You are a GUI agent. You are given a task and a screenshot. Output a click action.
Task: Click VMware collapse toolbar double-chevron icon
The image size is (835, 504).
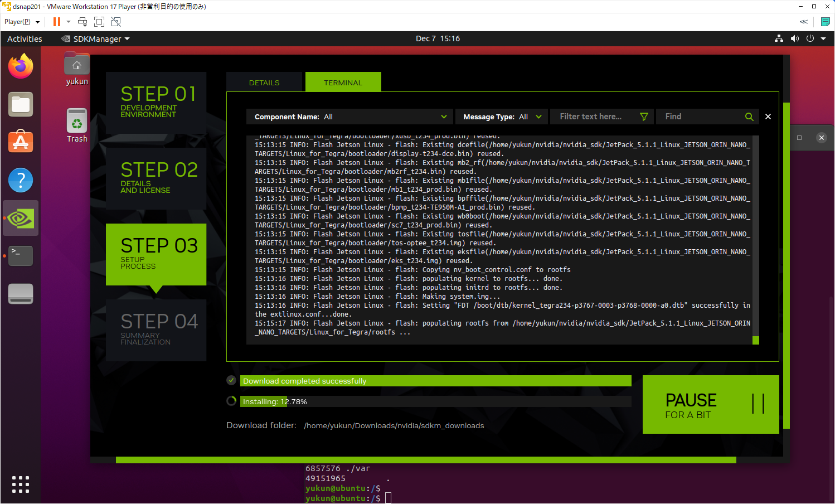[804, 22]
